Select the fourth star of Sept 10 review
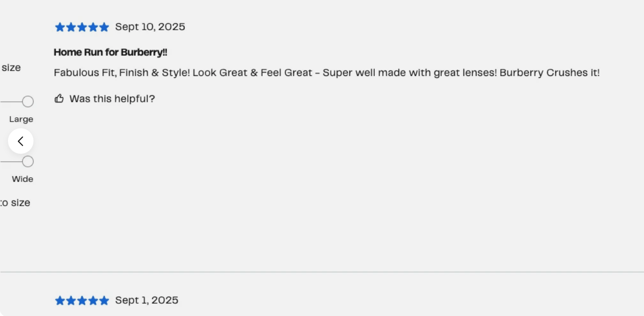644x316 pixels. coord(93,27)
